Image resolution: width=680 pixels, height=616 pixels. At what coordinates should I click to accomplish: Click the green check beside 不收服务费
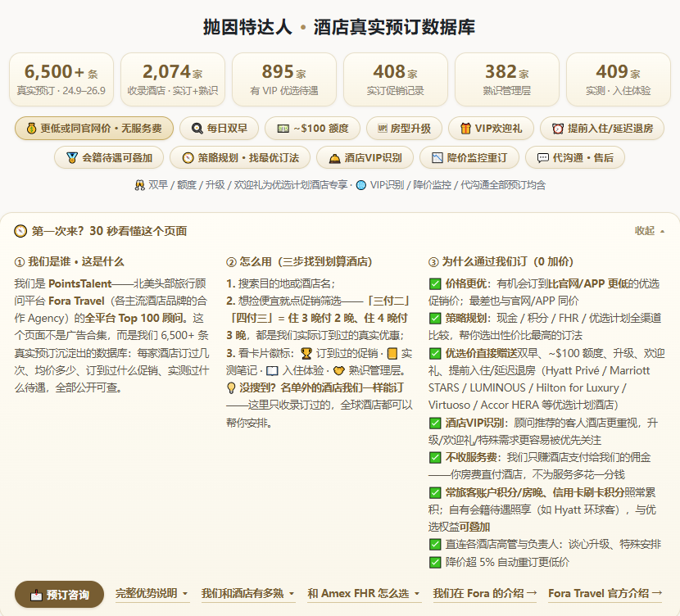point(435,458)
